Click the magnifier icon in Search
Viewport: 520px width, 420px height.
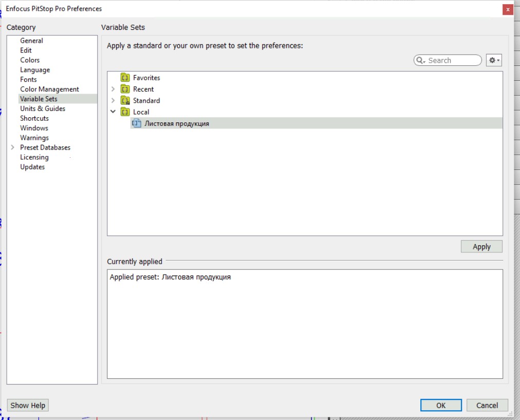point(420,60)
